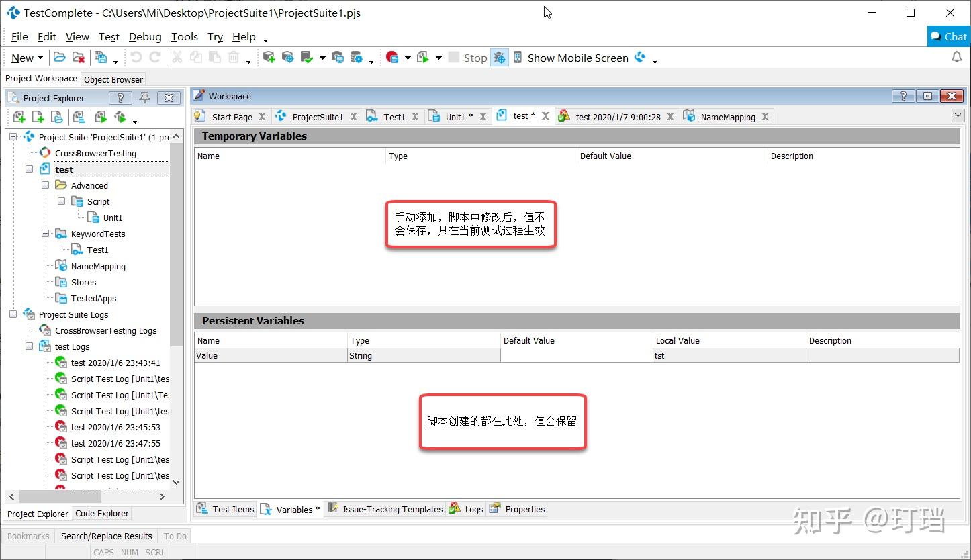Collapse the Script folder in the tree
Viewport: 971px width, 560px height.
click(x=62, y=201)
